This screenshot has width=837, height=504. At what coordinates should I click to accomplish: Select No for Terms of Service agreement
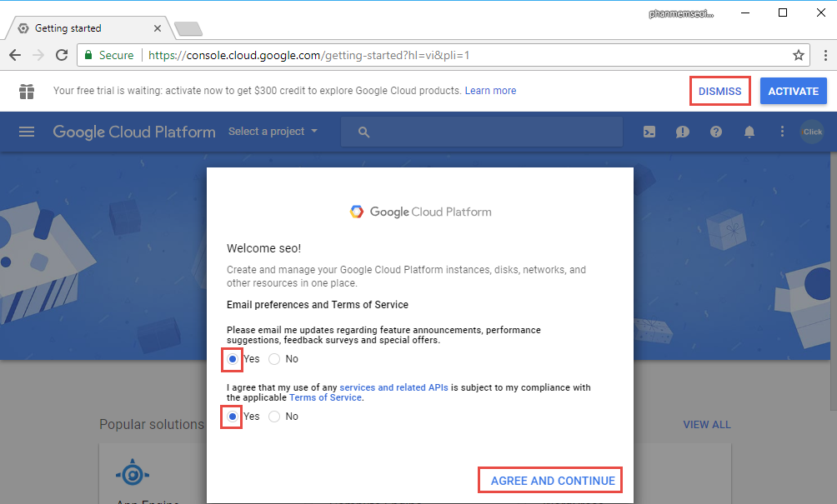(273, 417)
